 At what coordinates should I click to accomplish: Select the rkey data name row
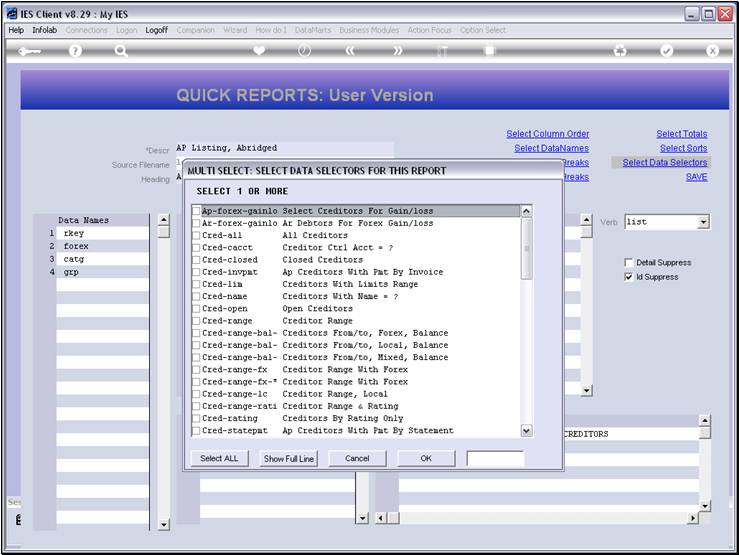click(102, 233)
